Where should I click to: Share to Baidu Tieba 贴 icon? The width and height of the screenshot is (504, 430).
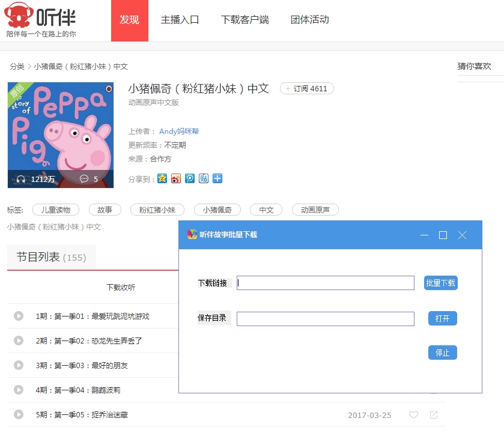click(x=204, y=178)
